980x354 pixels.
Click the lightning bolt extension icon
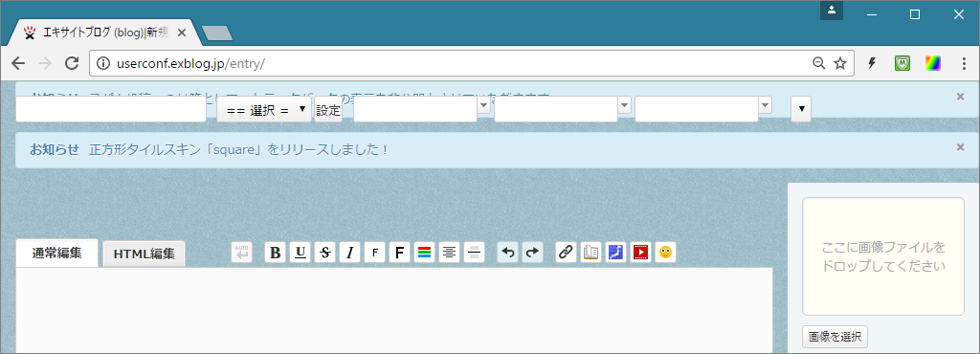pyautogui.click(x=873, y=63)
